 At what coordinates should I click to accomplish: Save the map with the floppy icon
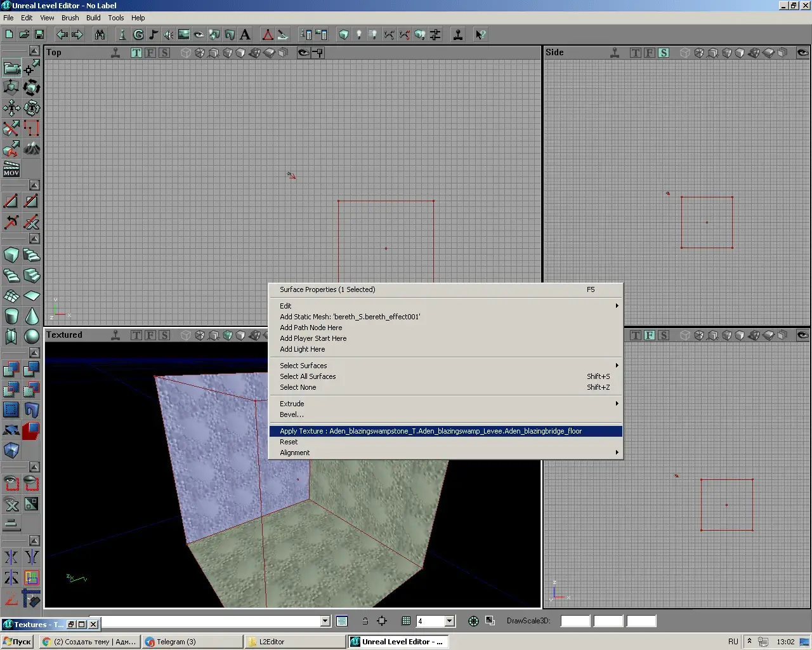(39, 34)
